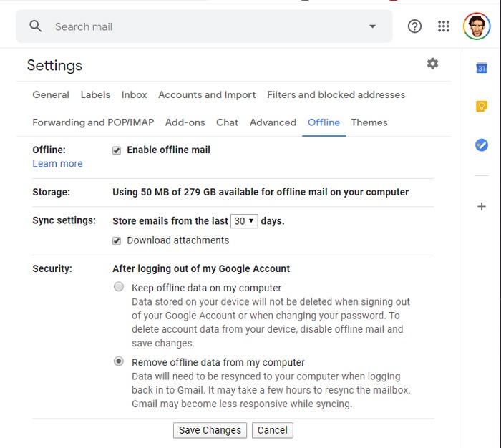This screenshot has height=448, width=501.
Task: Click into the Search mail field
Action: tap(205, 26)
